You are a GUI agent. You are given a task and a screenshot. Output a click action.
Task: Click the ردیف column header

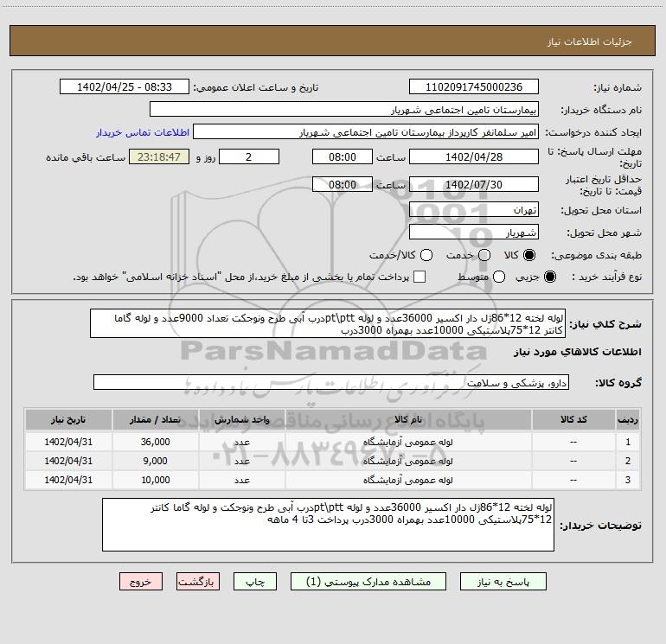(x=627, y=420)
